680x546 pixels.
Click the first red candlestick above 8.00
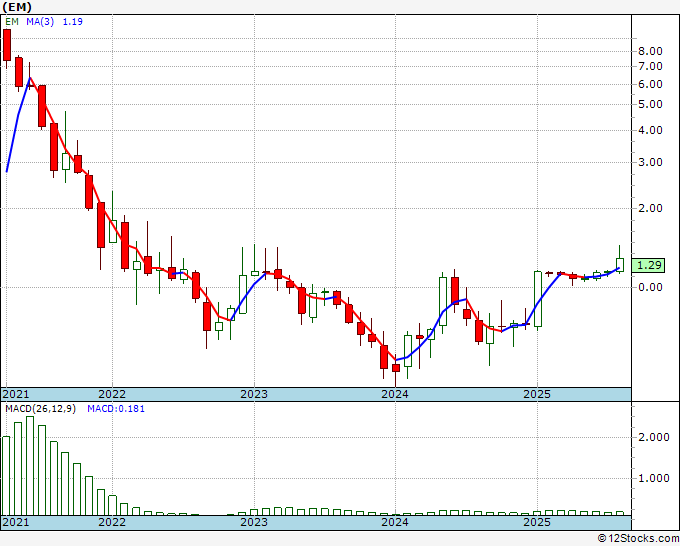[7, 45]
